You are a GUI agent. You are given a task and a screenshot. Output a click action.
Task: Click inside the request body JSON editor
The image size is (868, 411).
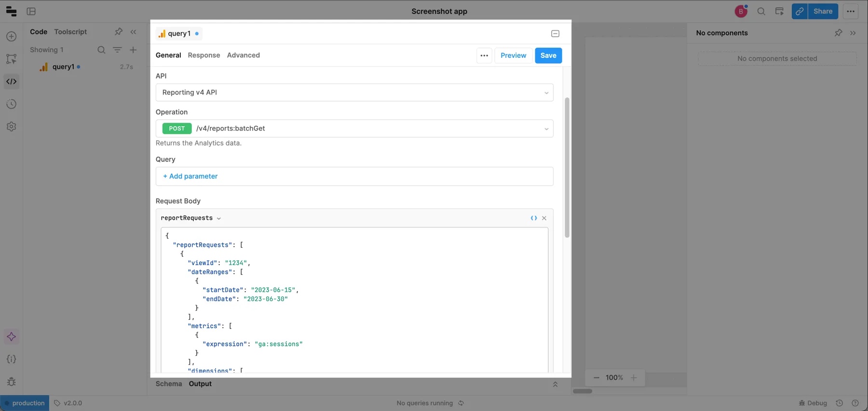(354, 300)
